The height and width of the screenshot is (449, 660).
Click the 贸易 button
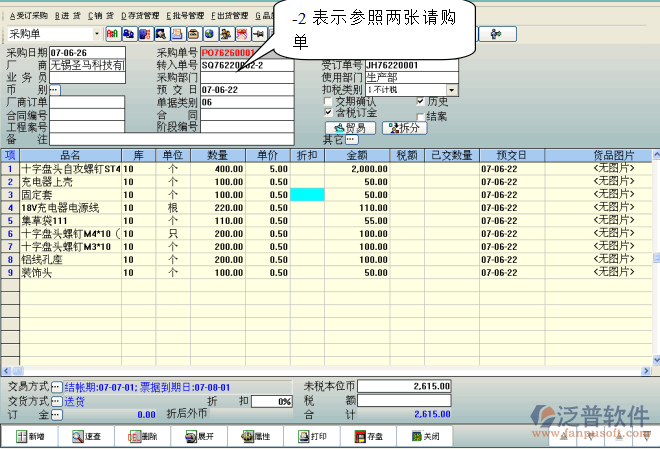(351, 128)
